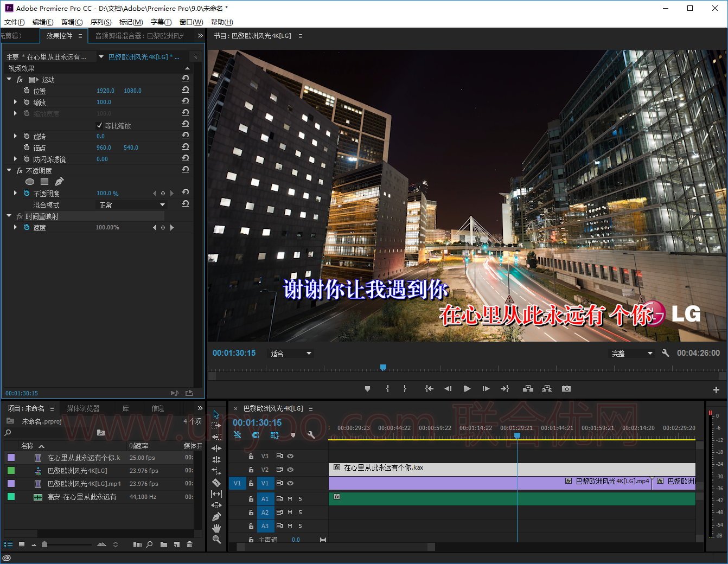Viewport: 728px width, 564px height.
Task: Click the timeline wrench settings icon
Action: (x=311, y=435)
